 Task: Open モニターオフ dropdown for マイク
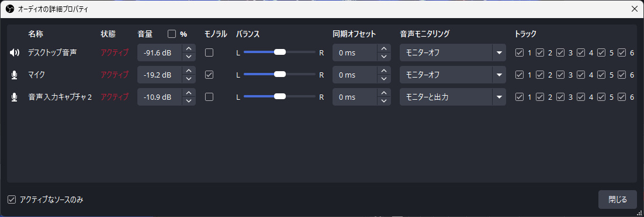pyautogui.click(x=452, y=75)
